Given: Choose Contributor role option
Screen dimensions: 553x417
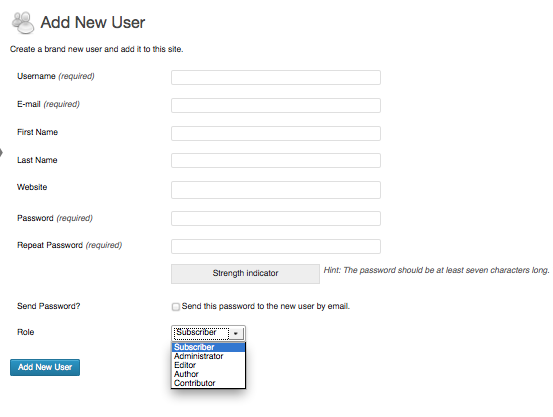Looking at the screenshot, I should pyautogui.click(x=208, y=383).
